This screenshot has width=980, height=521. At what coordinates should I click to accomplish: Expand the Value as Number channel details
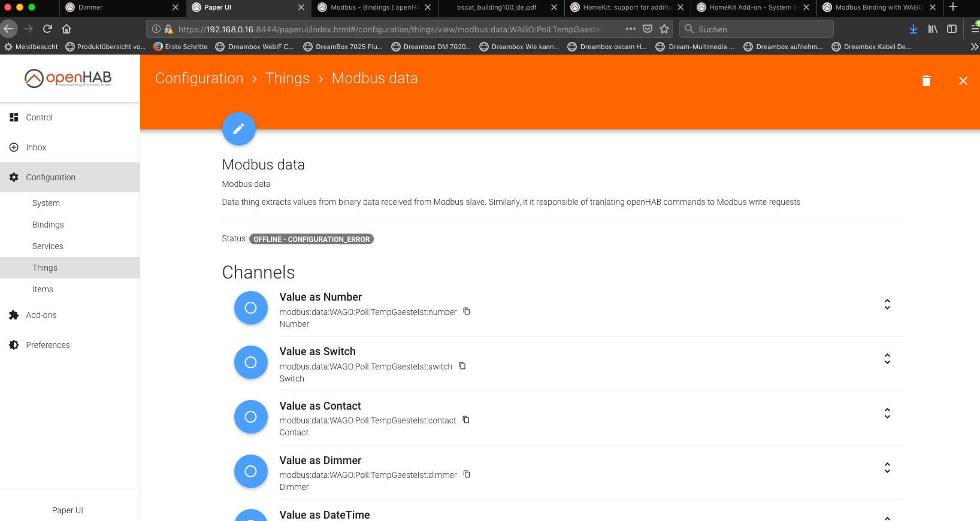point(887,304)
